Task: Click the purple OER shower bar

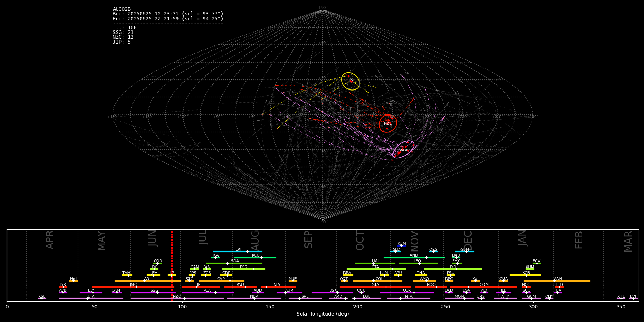Action: (407, 293)
